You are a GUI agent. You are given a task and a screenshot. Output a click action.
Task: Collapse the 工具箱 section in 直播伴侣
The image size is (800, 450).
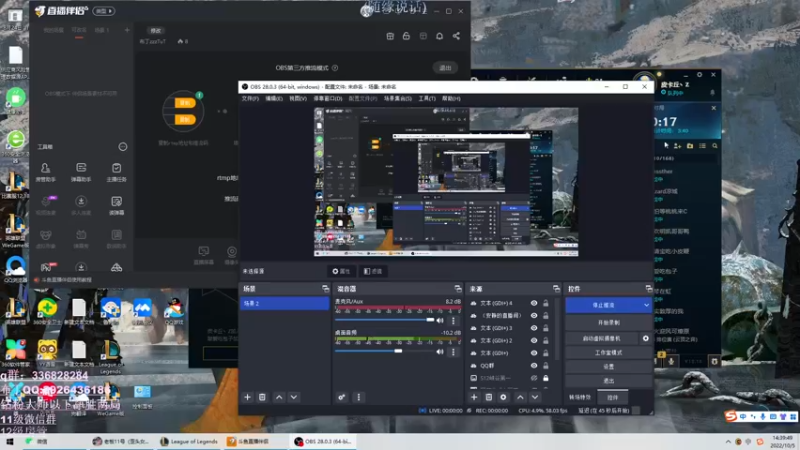pyautogui.click(x=123, y=147)
